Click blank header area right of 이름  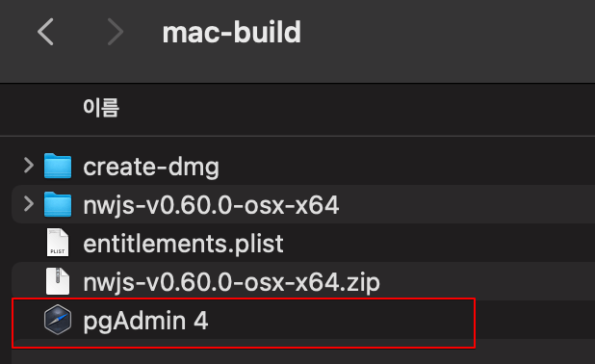pos(356,109)
